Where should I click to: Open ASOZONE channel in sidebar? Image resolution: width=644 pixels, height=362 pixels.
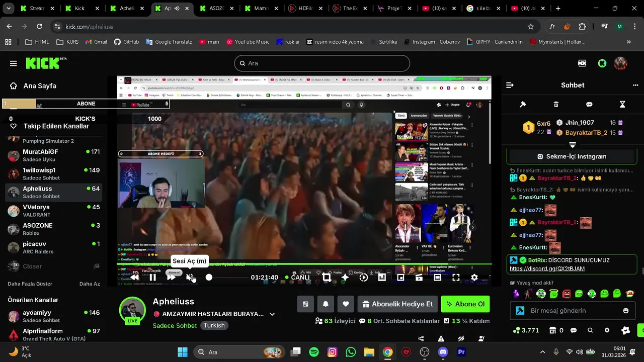tap(53, 229)
